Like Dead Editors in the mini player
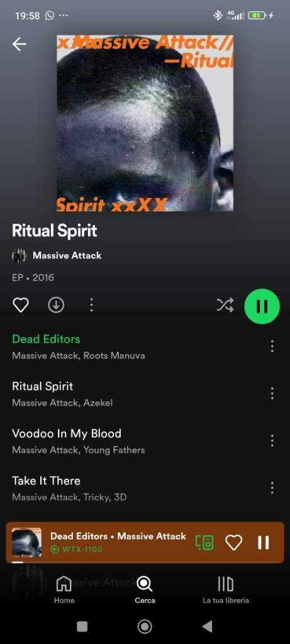The height and width of the screenshot is (644, 290). tap(234, 543)
